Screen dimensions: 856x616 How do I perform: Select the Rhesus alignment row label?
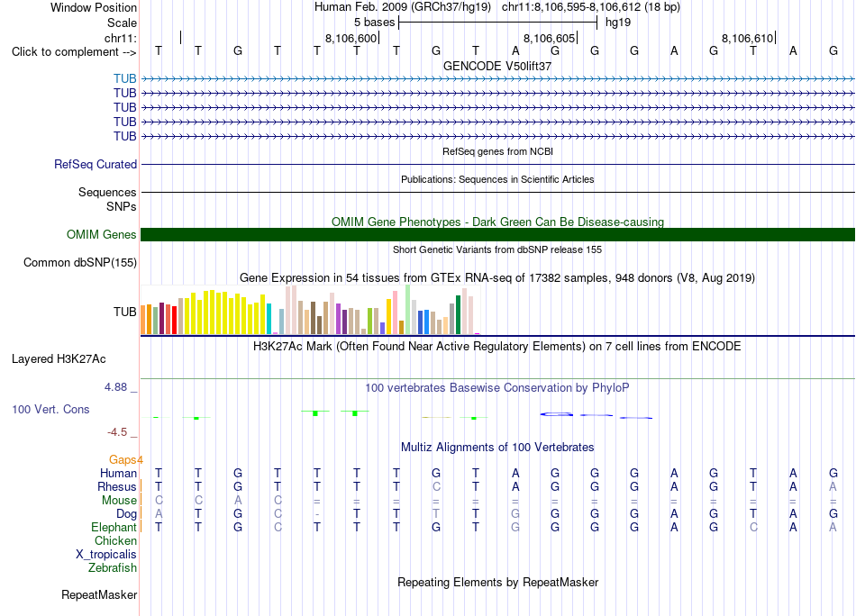[117, 486]
